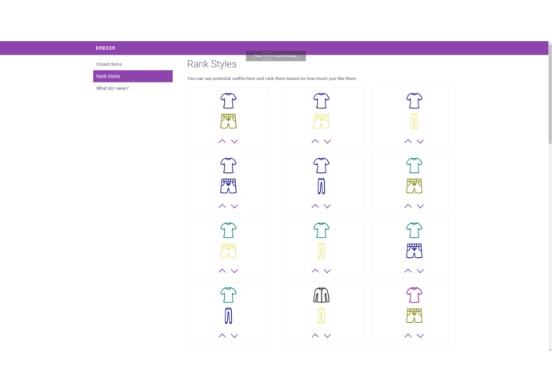552x392 pixels.
Task: Click pale yellow pants under purple tee
Action: click(x=415, y=121)
